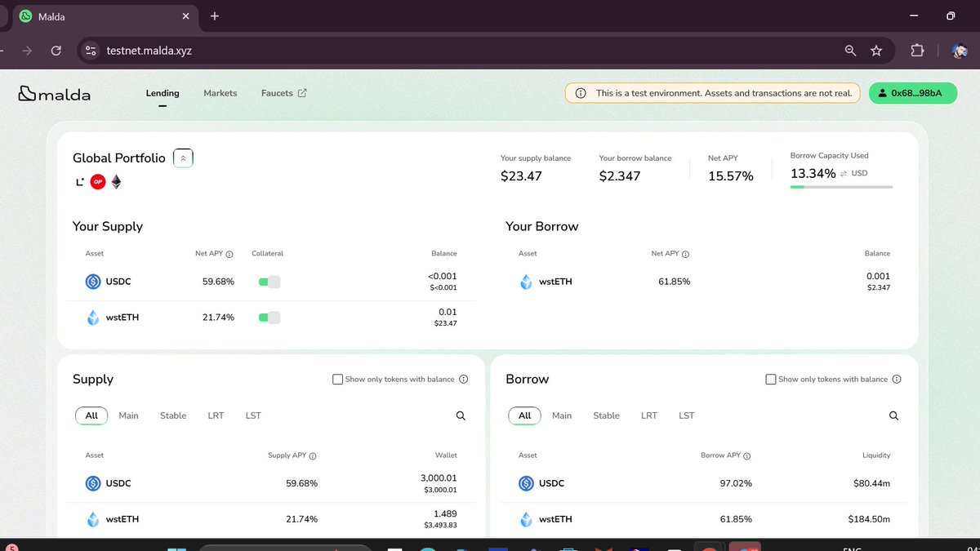Click the test environment info icon
Image resolution: width=980 pixels, height=551 pixels.
coord(581,93)
